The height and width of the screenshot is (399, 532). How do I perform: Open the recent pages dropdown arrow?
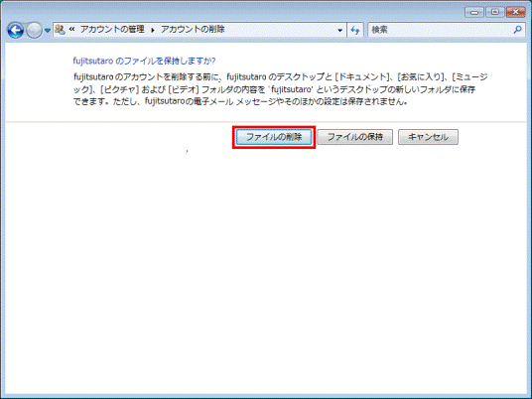[x=48, y=30]
